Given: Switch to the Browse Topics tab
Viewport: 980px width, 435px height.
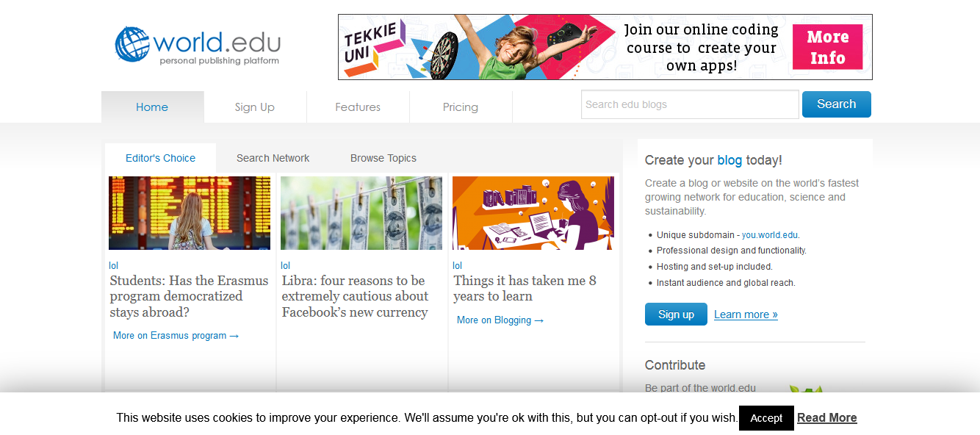Looking at the screenshot, I should coord(383,158).
